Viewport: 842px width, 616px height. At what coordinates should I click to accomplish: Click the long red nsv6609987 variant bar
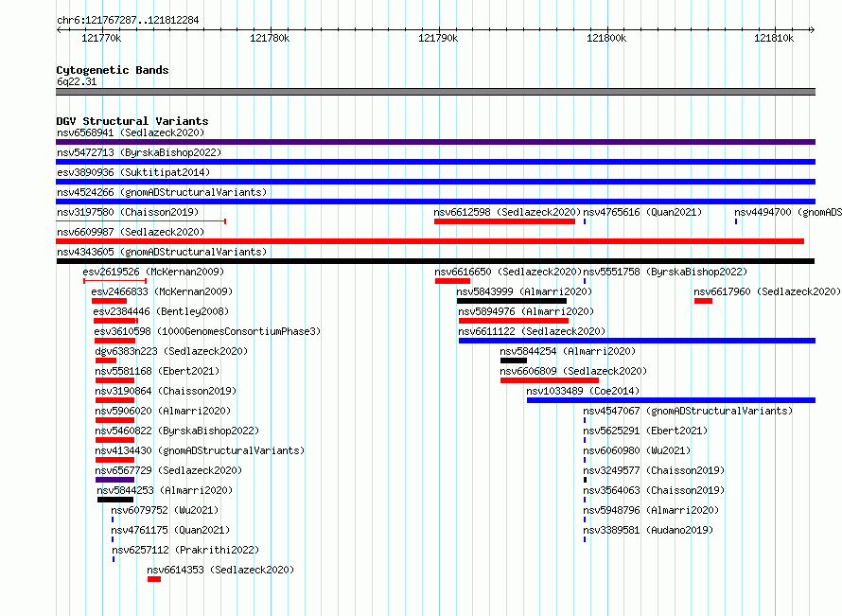(x=430, y=241)
